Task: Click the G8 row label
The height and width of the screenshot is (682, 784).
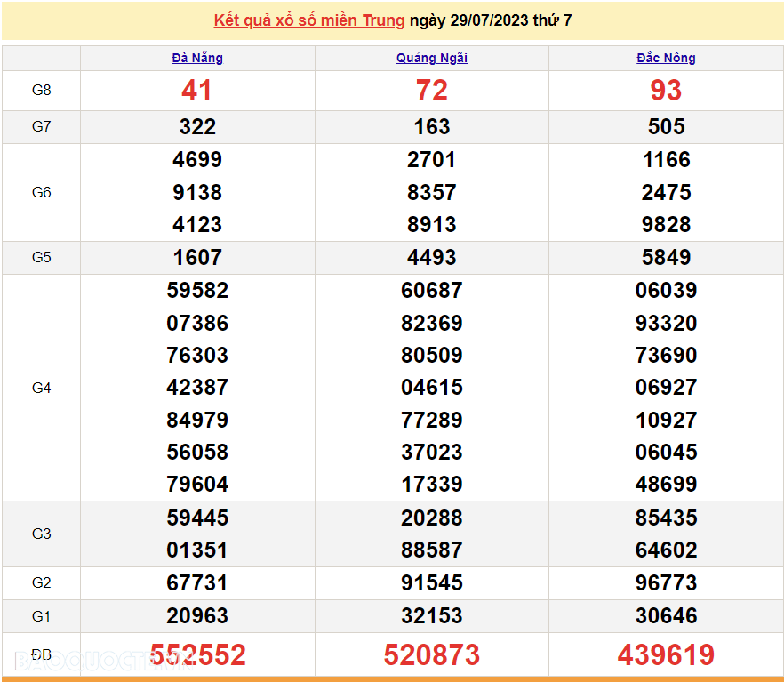Action: point(42,91)
